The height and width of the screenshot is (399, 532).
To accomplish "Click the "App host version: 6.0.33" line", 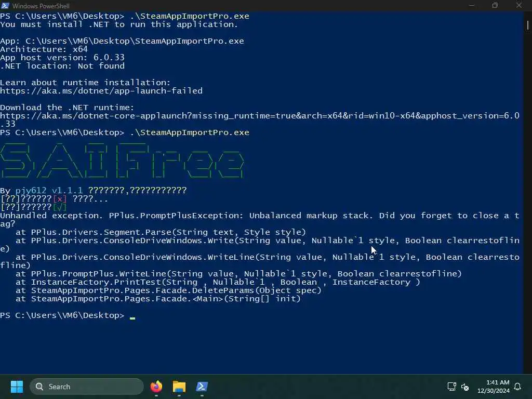I will (62, 58).
